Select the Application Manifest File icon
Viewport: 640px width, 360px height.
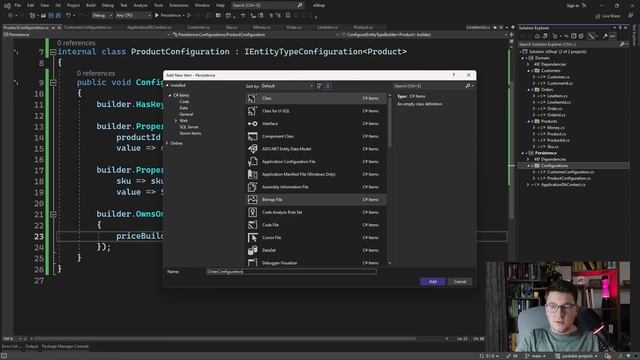tap(253, 174)
